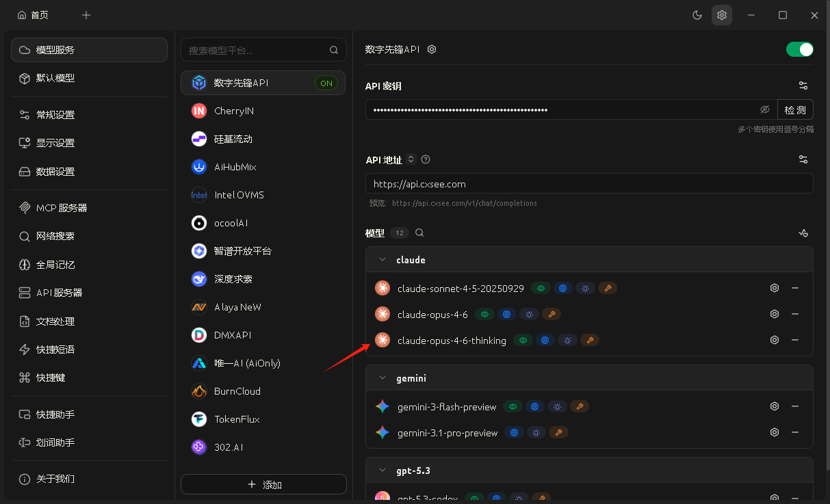The height and width of the screenshot is (504, 830).
Task: Show the hidden API key with eye icon
Action: tap(765, 109)
